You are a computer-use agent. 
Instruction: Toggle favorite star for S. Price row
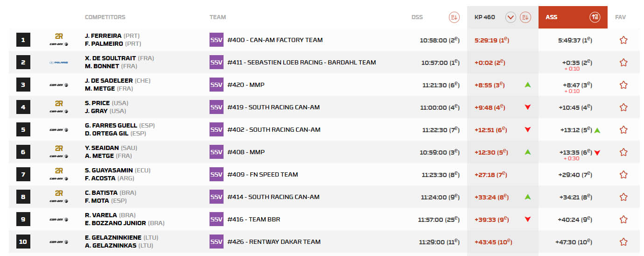pos(623,107)
